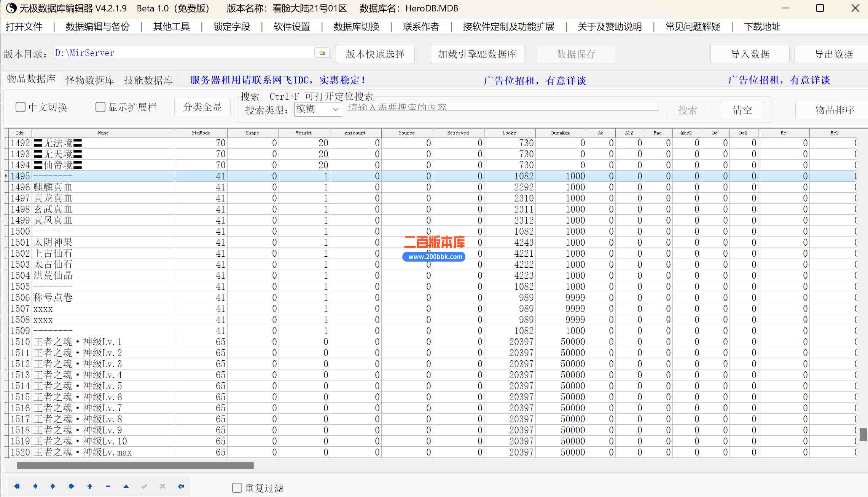Go to next record arrow
Screen dimensions: 868x497
tap(53, 486)
